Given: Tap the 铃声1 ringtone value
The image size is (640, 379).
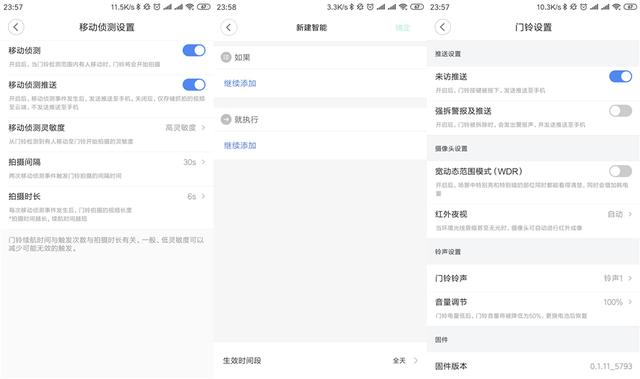Looking at the screenshot, I should pos(613,278).
